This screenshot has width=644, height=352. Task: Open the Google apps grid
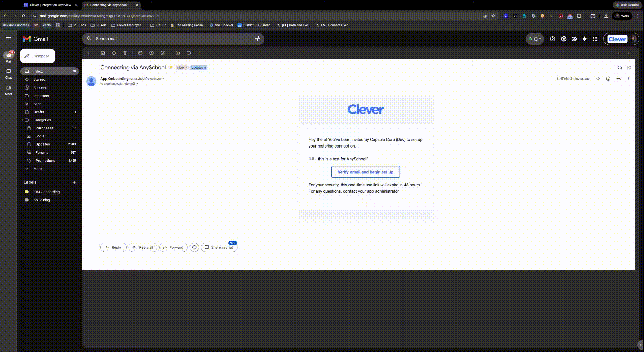(x=595, y=39)
